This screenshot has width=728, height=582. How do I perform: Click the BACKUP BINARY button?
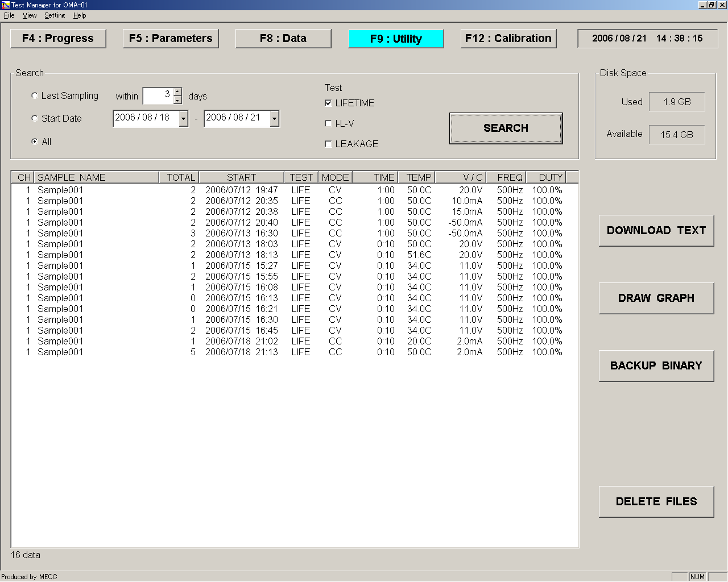pyautogui.click(x=656, y=366)
